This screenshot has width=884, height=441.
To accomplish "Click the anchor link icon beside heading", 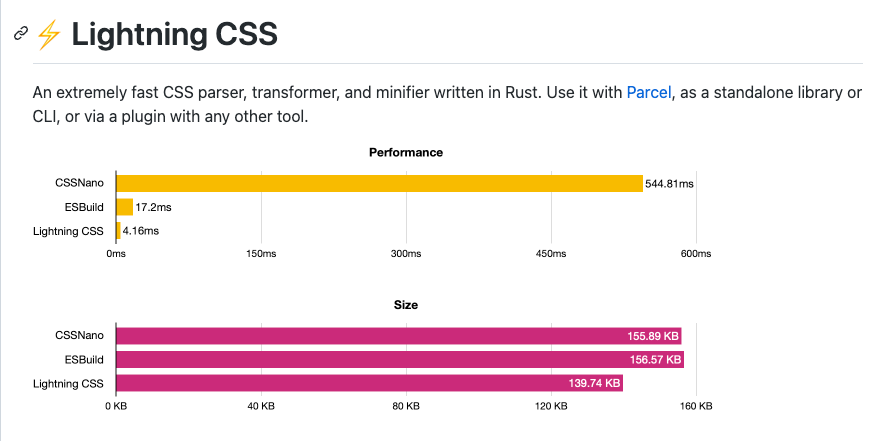I will (21, 34).
